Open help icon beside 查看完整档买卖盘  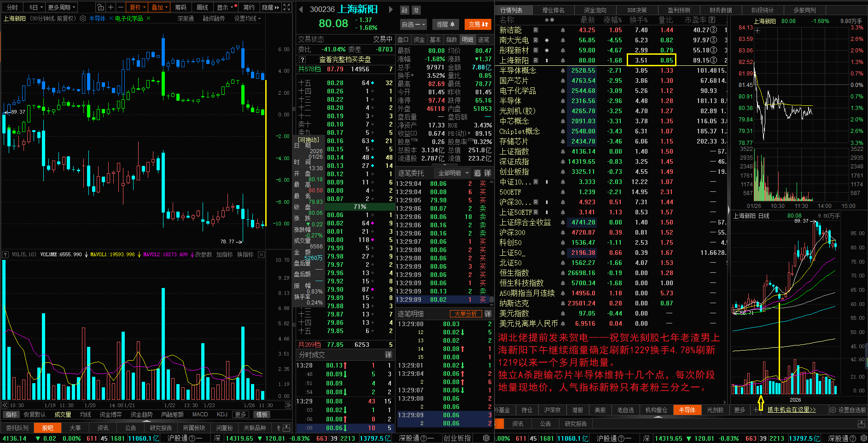pos(302,60)
